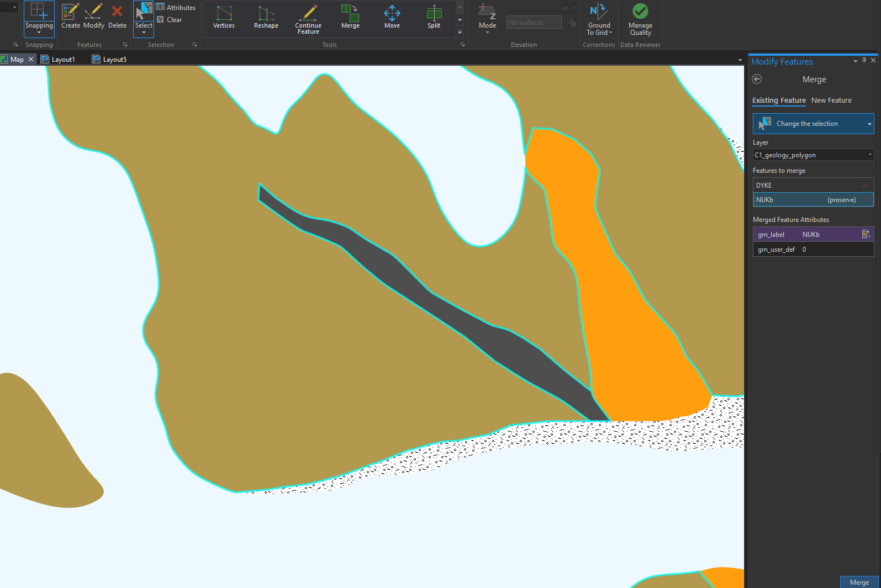Select the gm_label attribute row
The width and height of the screenshot is (881, 588).
point(813,234)
